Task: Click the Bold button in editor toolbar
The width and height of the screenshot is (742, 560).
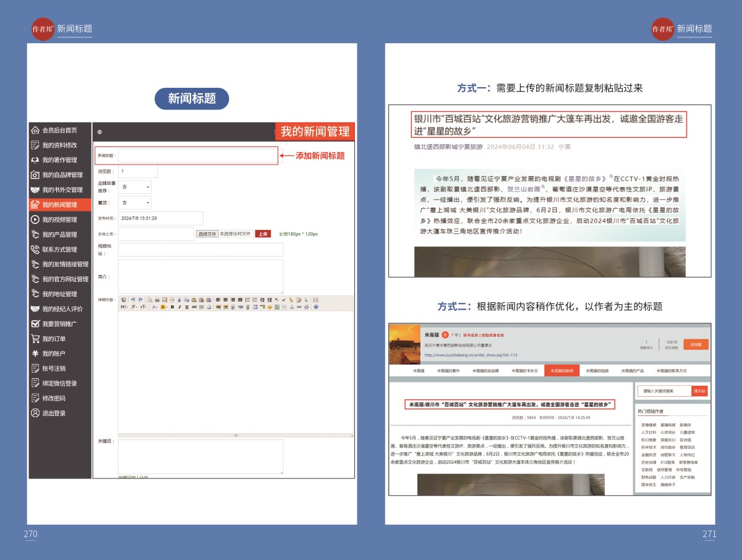Action: (172, 307)
